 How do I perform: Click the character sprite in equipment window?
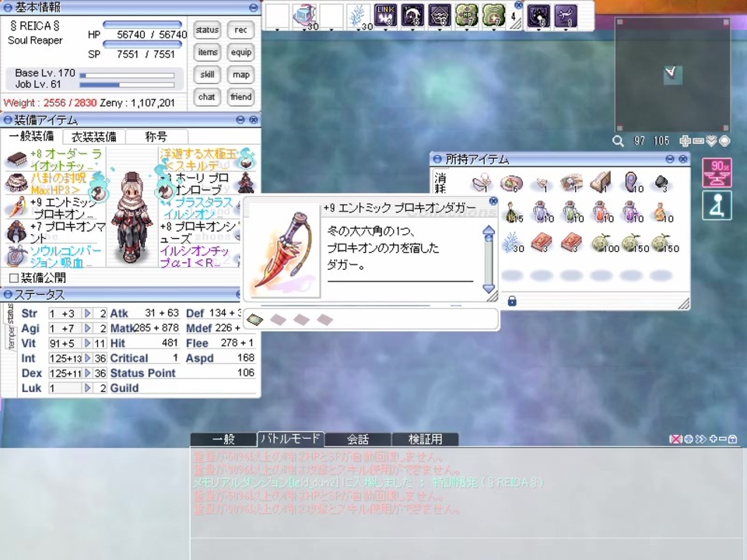click(132, 217)
